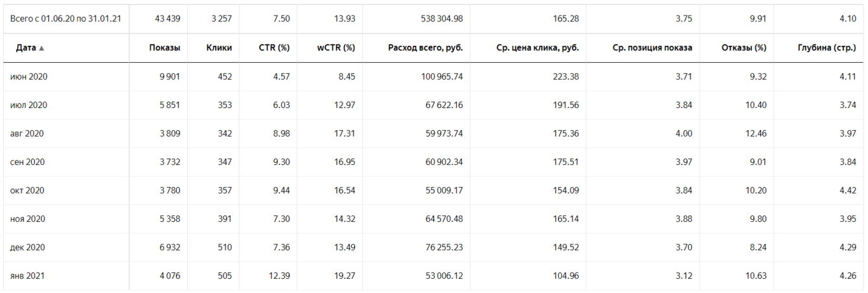Screen dimensions: 868x293
Task: Sort by Отказы (%) column header
Action: click(743, 48)
